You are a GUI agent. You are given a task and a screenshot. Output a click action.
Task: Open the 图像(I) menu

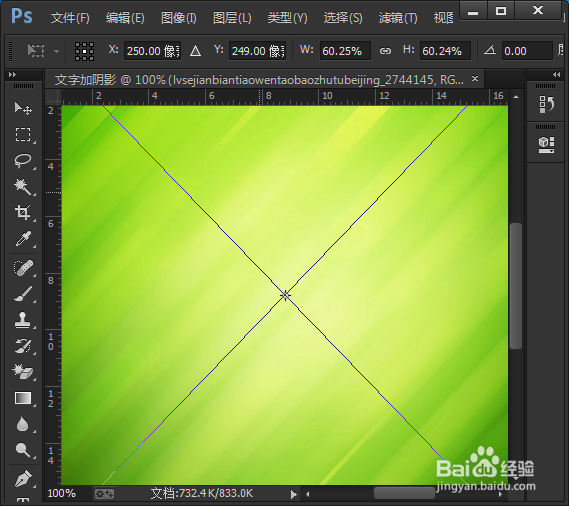[179, 18]
